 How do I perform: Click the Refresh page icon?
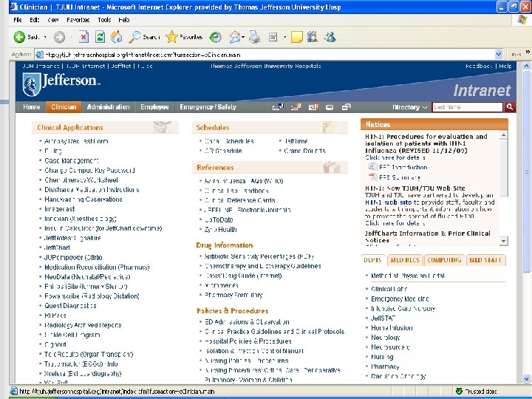(x=100, y=37)
